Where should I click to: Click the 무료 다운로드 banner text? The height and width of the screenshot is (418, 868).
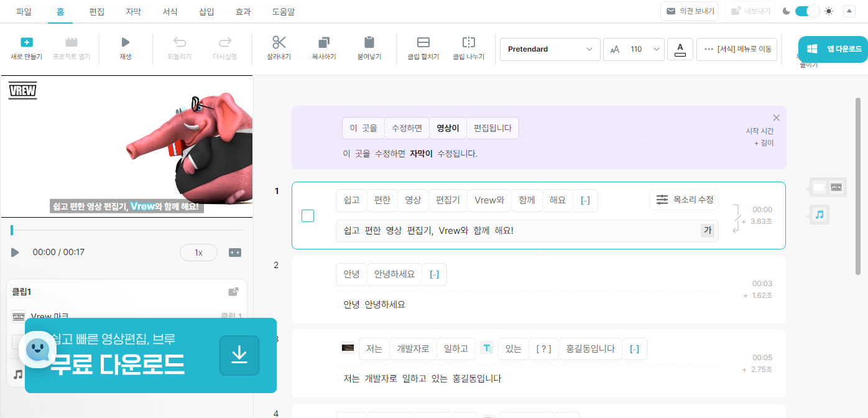pyautogui.click(x=118, y=364)
